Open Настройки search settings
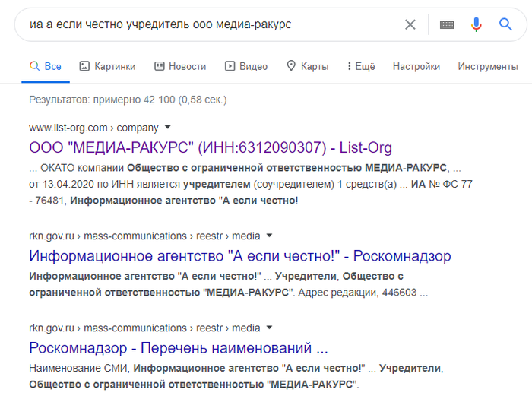532x402 pixels. tap(416, 66)
